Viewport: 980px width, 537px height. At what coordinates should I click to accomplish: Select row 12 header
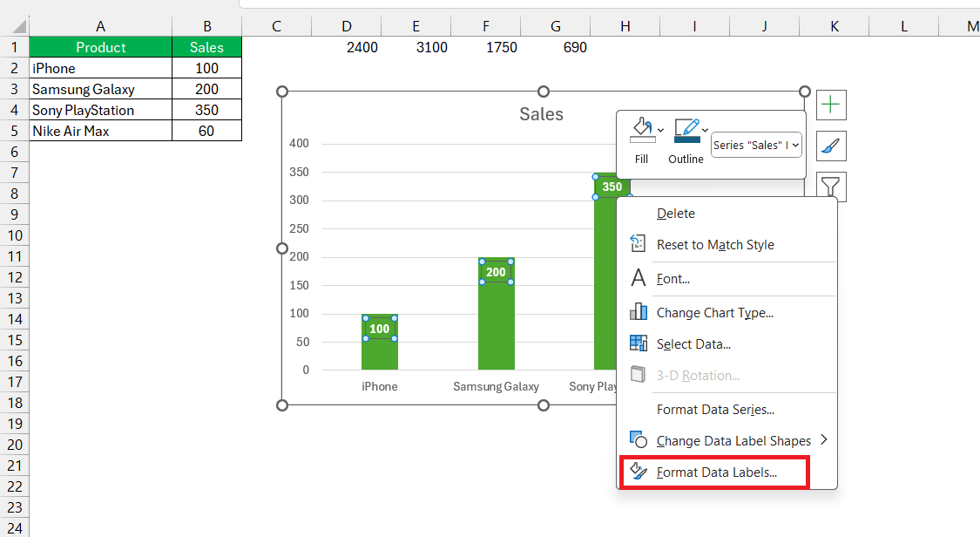coord(15,277)
